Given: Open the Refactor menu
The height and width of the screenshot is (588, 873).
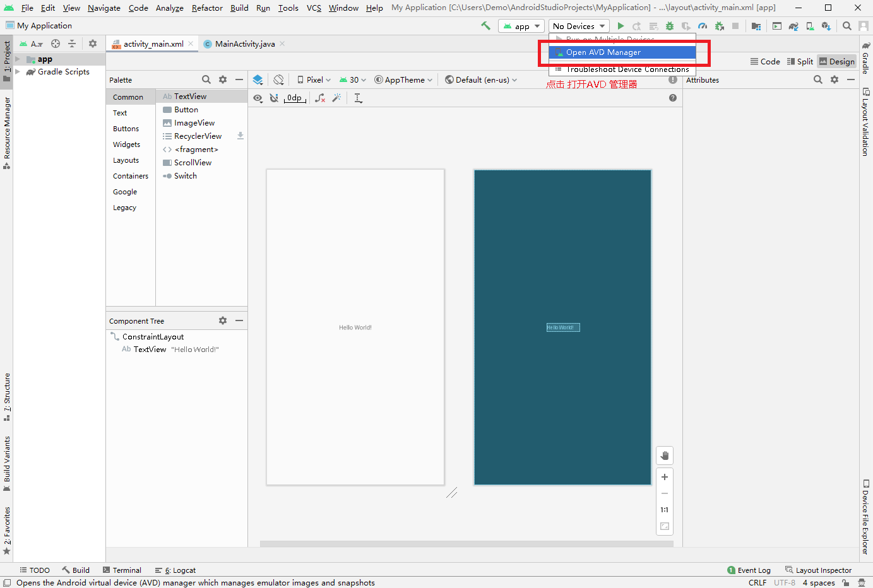Looking at the screenshot, I should [207, 8].
